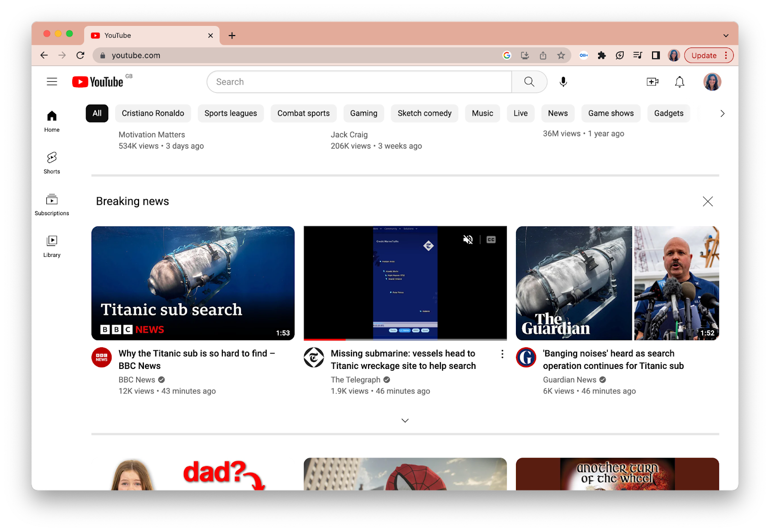Open Subscriptions in sidebar
The image size is (770, 532).
52,205
